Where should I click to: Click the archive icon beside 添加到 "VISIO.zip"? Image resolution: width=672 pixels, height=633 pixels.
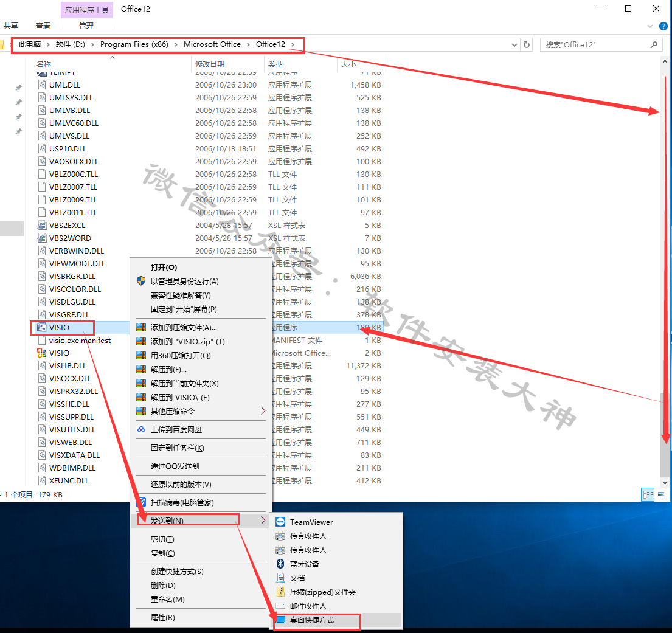pyautogui.click(x=141, y=341)
